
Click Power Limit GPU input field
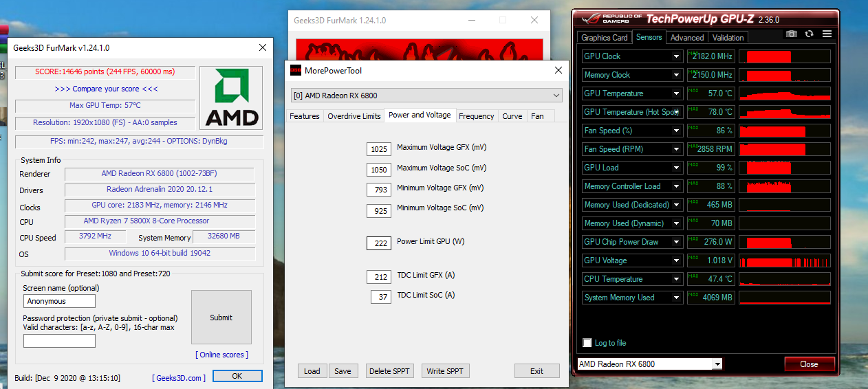pyautogui.click(x=379, y=243)
